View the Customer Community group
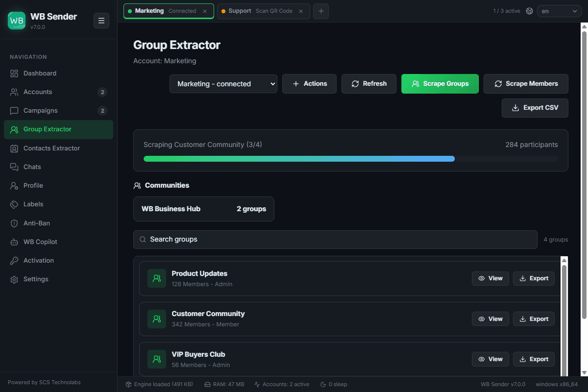588x392 pixels. (490, 319)
